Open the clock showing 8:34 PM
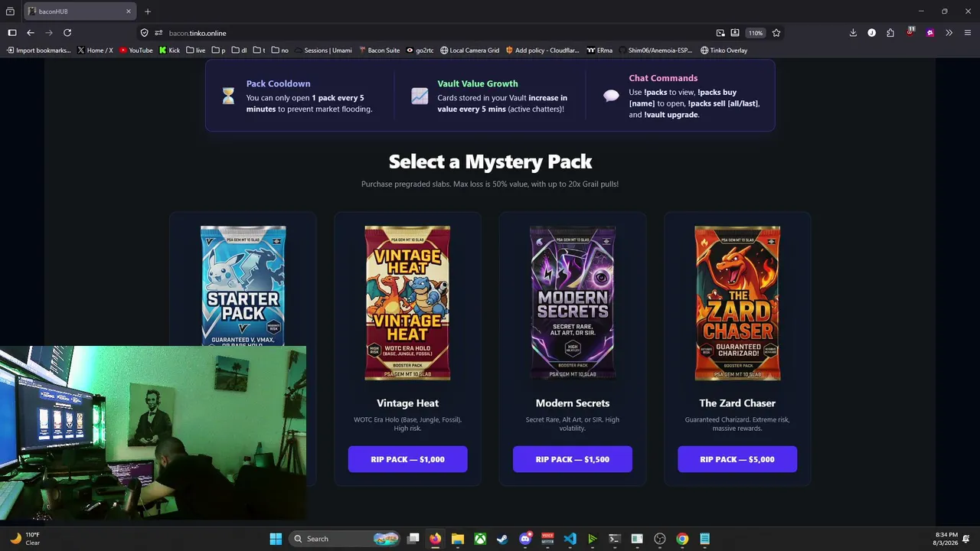Viewport: 980px width, 551px height. [x=946, y=539]
